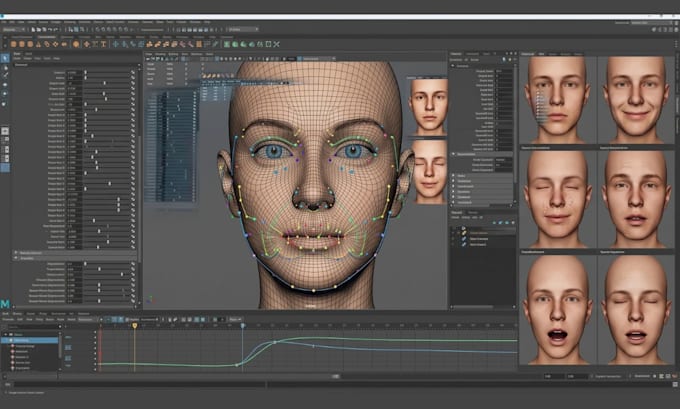Click the white X-shaped icon ending the shelf

pos(277,44)
